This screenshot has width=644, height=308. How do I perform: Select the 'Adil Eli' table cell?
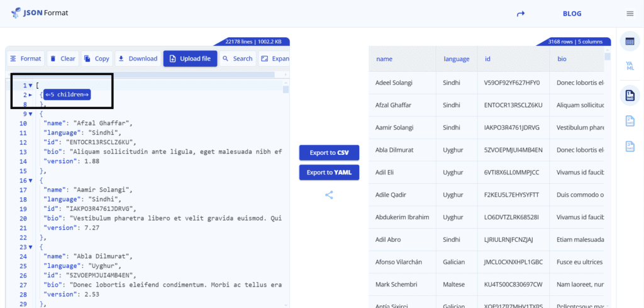point(402,173)
